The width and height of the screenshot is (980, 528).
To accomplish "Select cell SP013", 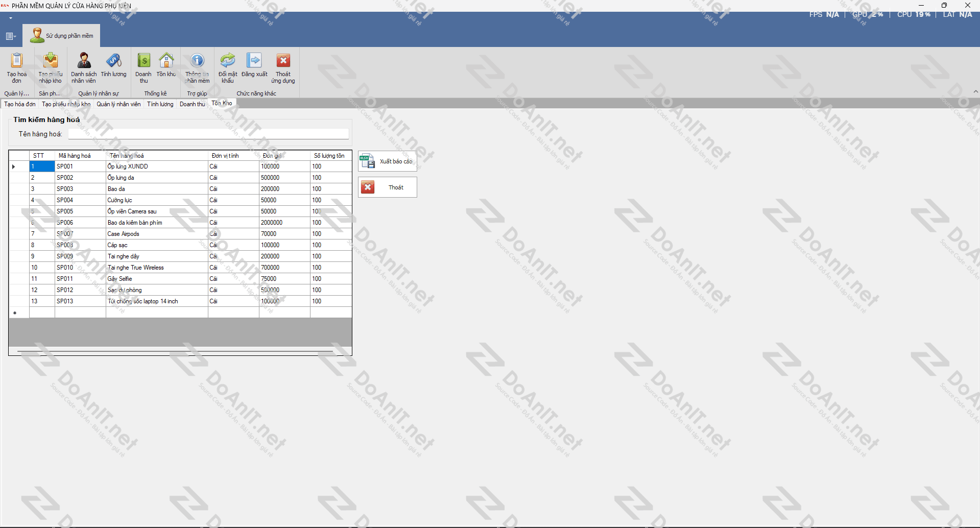I will point(80,301).
